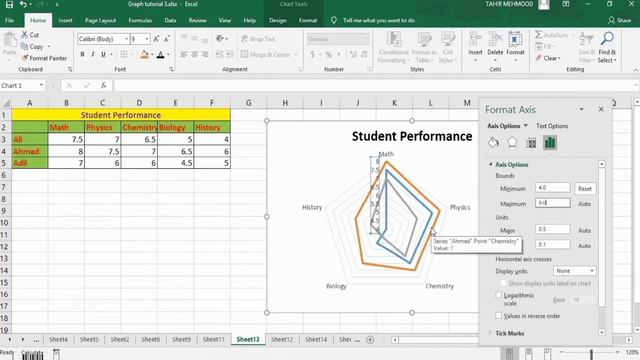The height and width of the screenshot is (360, 640).
Task: Open the chart Design tab
Action: pos(278,20)
